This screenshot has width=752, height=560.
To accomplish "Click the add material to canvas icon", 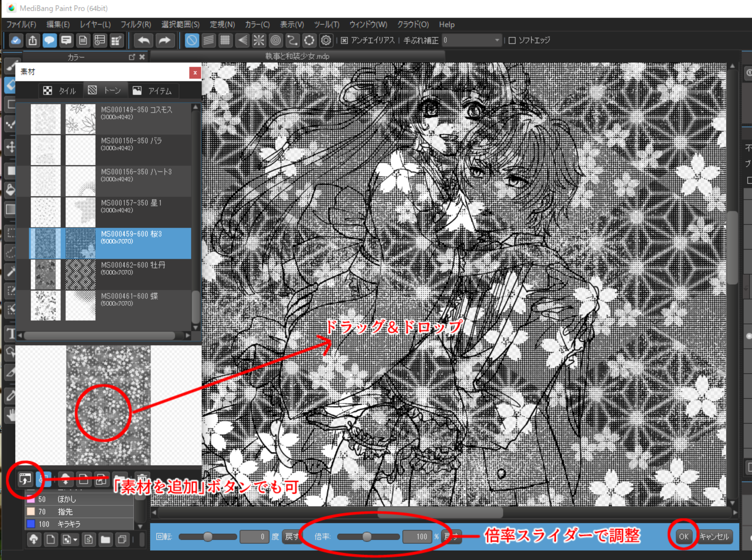I will pos(25,479).
